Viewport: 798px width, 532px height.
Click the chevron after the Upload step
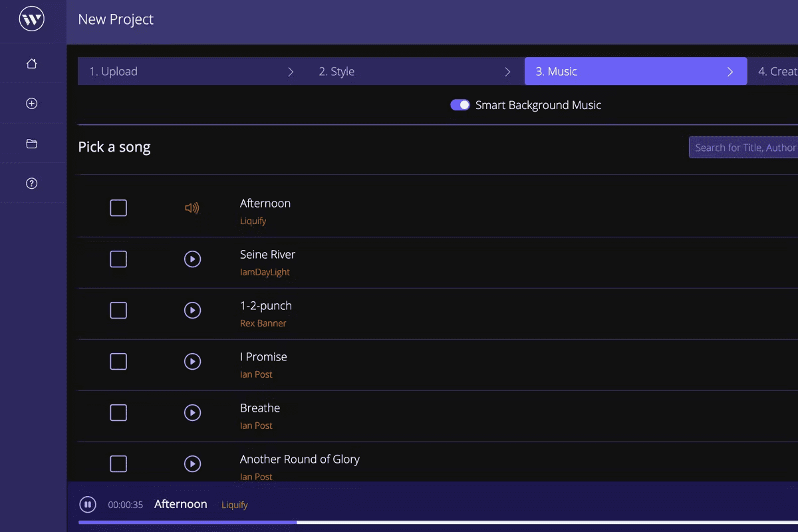coord(291,72)
